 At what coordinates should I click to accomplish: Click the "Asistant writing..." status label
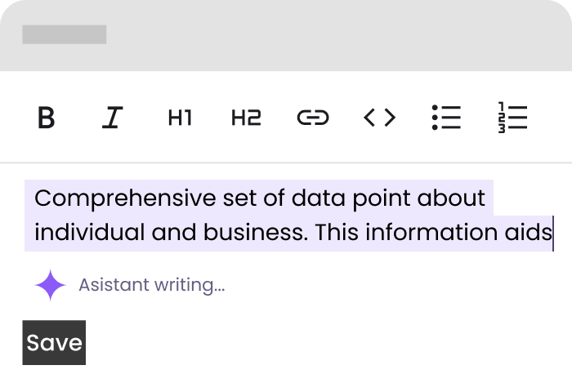tap(151, 285)
